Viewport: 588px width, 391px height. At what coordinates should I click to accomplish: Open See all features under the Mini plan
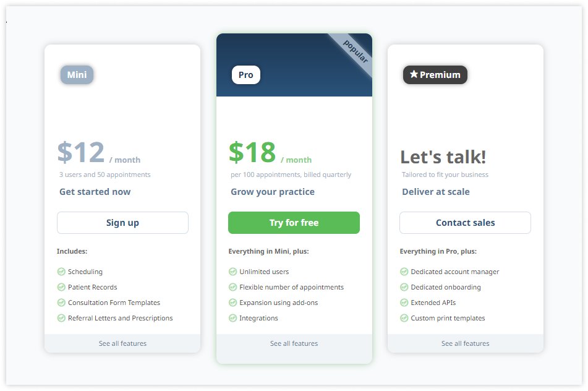pos(122,343)
